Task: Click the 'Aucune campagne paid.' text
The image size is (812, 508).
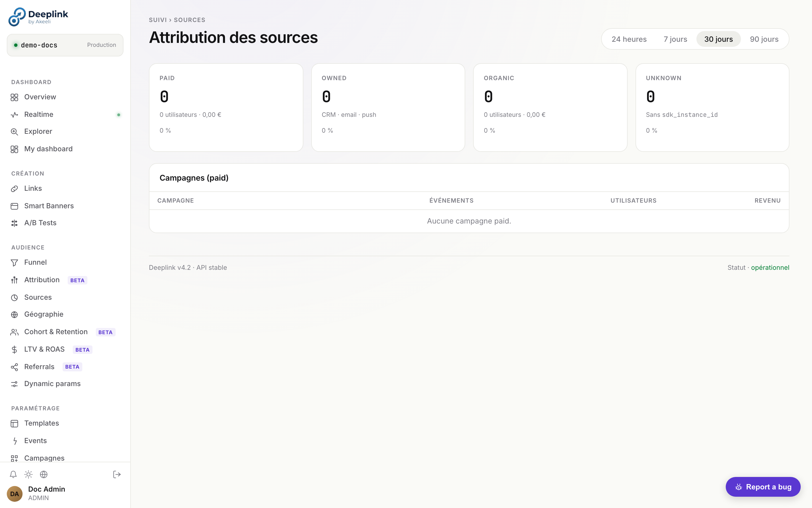Action: click(x=469, y=221)
